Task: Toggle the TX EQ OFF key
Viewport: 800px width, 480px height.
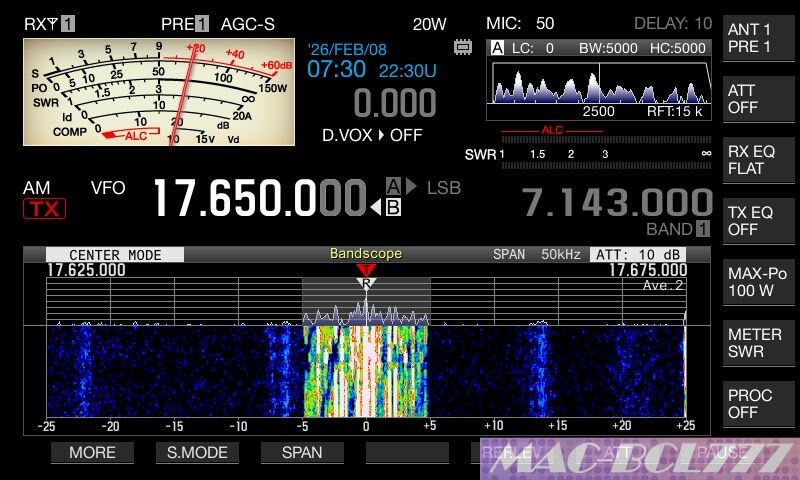Action: point(759,221)
